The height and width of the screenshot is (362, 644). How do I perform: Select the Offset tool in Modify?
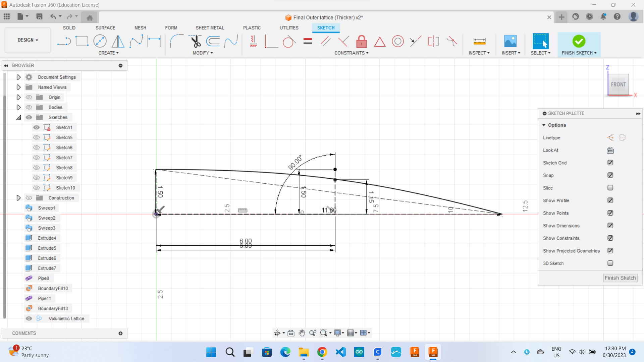[215, 41]
